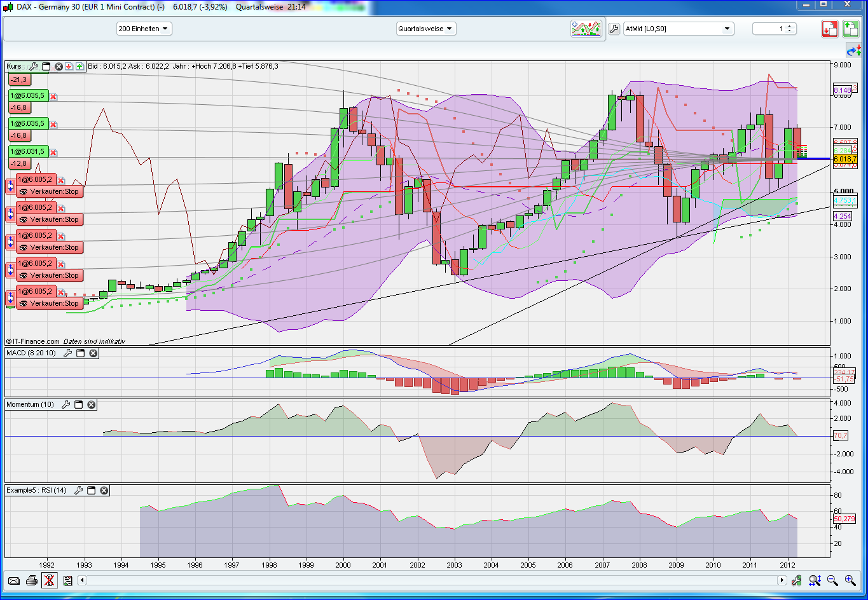The image size is (868, 600).
Task: Click the 8.148 upper band price tag
Action: pos(843,90)
